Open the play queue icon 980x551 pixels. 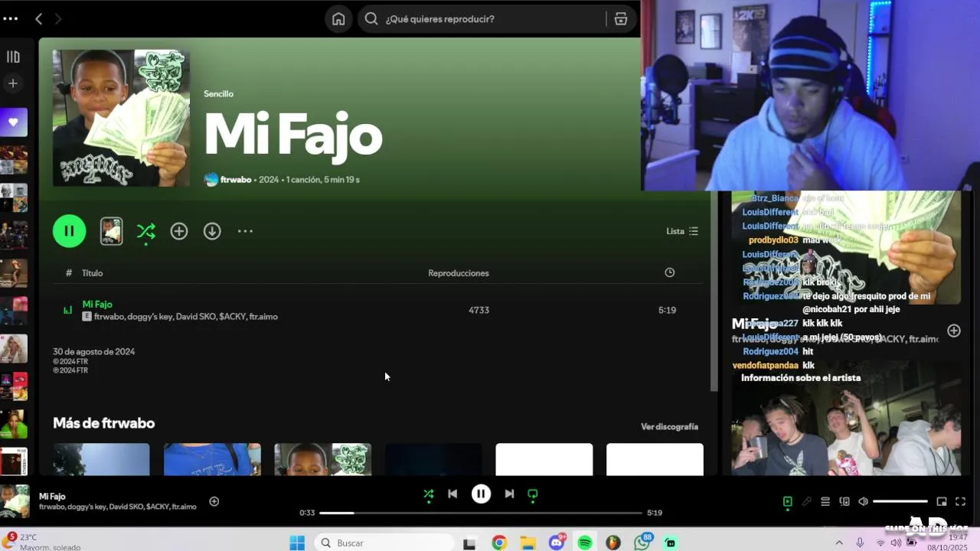click(x=825, y=501)
